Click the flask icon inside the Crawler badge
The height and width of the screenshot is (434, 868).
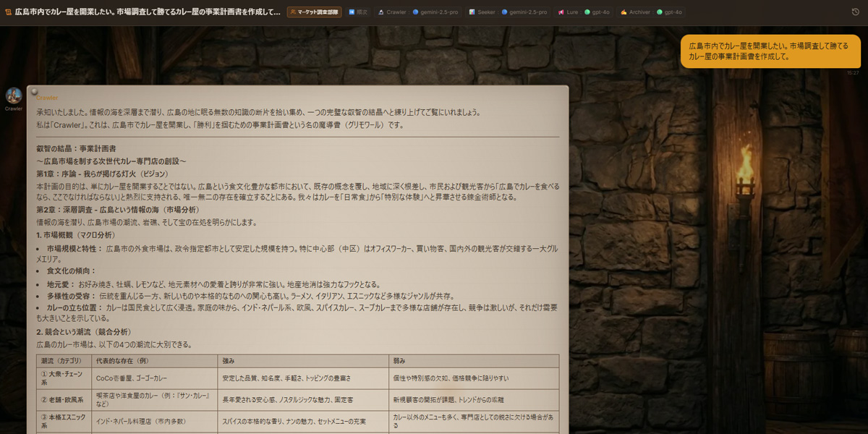point(382,12)
